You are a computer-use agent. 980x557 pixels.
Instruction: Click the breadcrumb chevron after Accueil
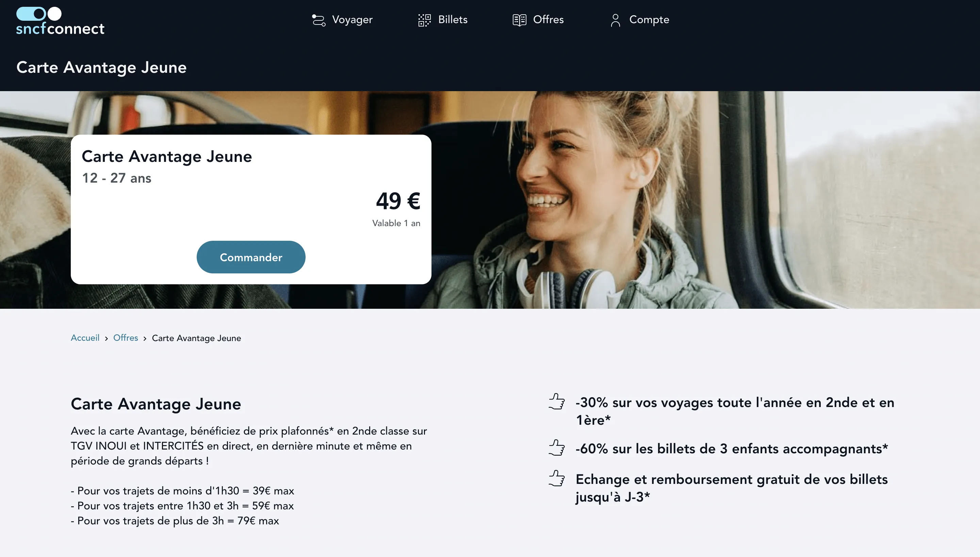107,339
